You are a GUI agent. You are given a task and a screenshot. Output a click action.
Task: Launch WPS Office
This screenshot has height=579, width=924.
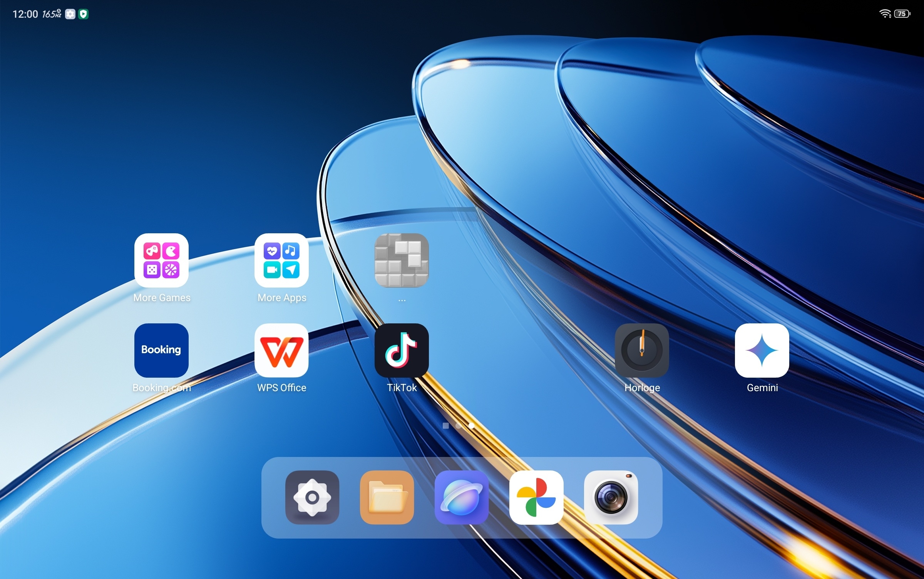click(281, 350)
